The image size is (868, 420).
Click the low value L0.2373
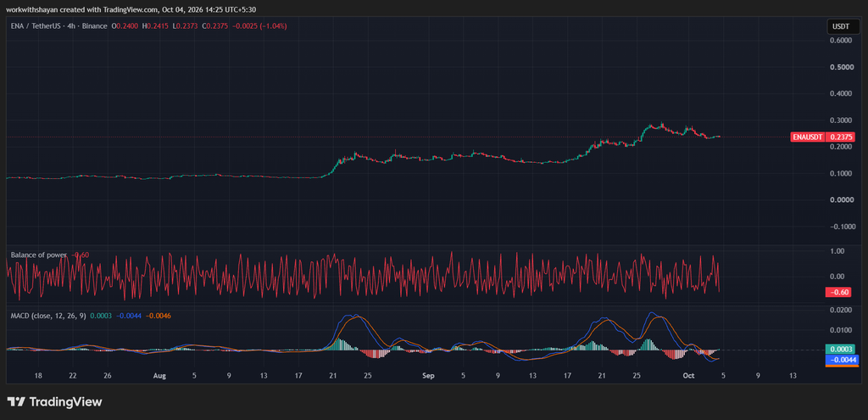coord(185,25)
